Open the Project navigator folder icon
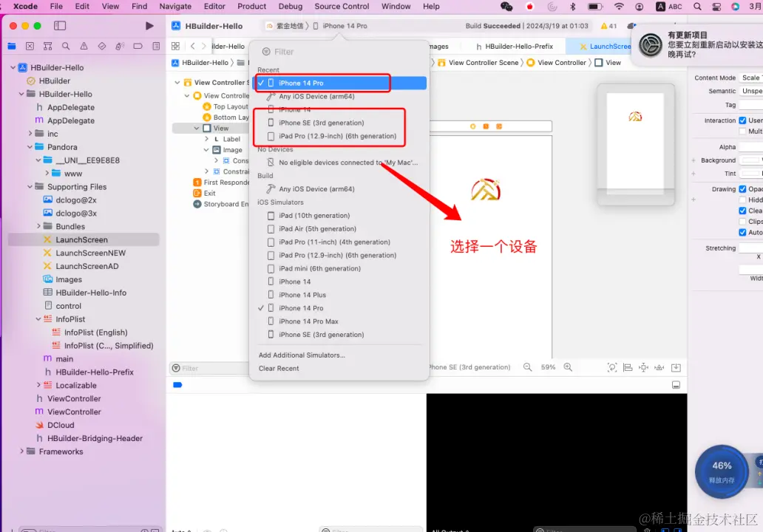The image size is (763, 532). click(12, 47)
